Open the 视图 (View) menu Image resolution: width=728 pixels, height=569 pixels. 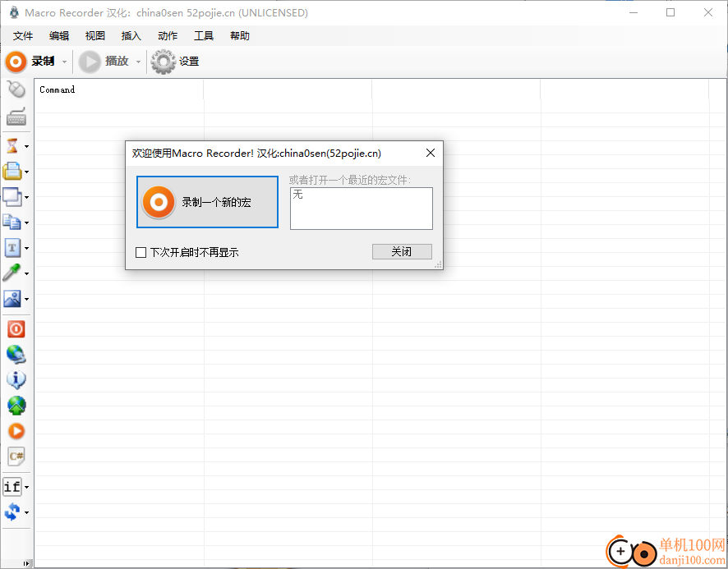tap(95, 36)
